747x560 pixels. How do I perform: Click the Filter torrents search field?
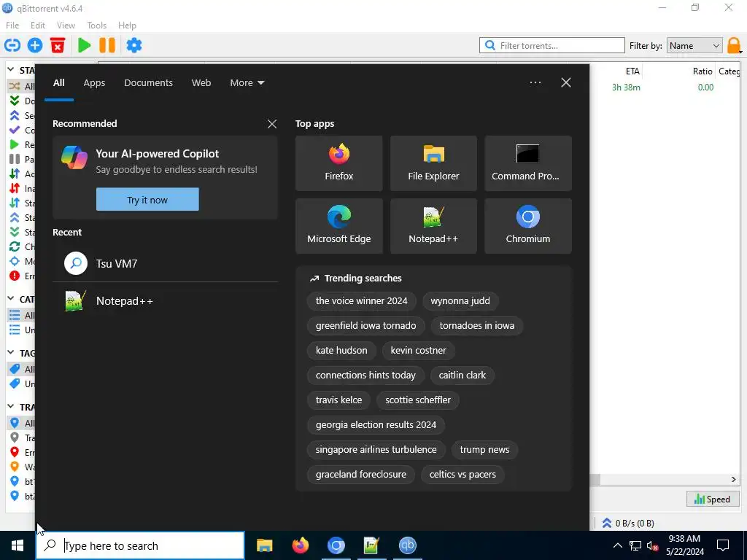(x=552, y=46)
